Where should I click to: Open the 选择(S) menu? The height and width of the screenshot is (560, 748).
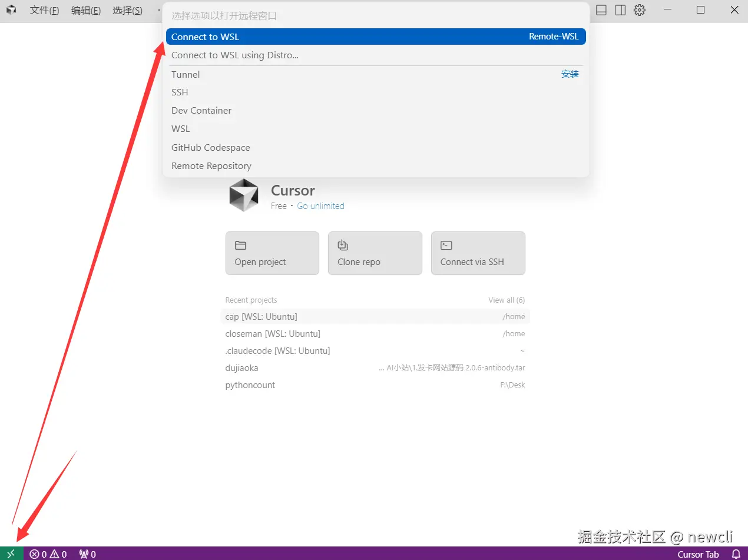click(x=127, y=11)
